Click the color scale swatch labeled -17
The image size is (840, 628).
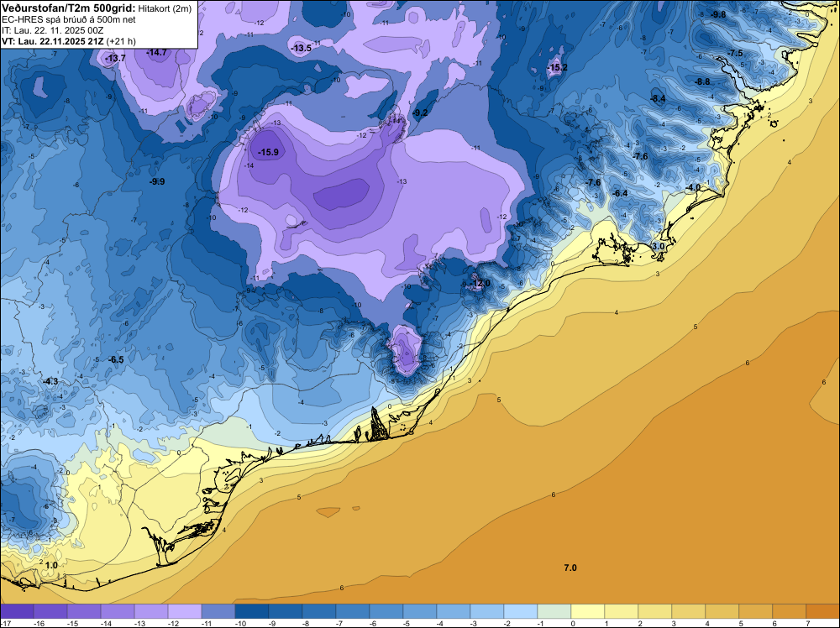point(17,611)
